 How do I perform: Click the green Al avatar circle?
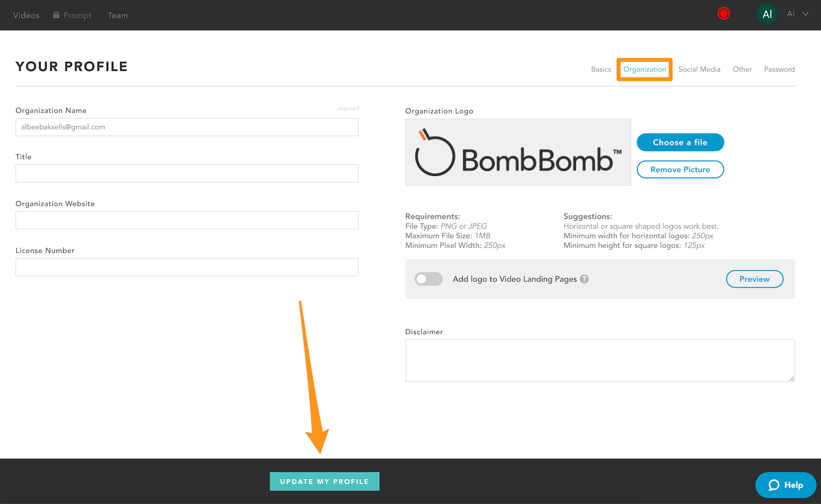pos(767,14)
